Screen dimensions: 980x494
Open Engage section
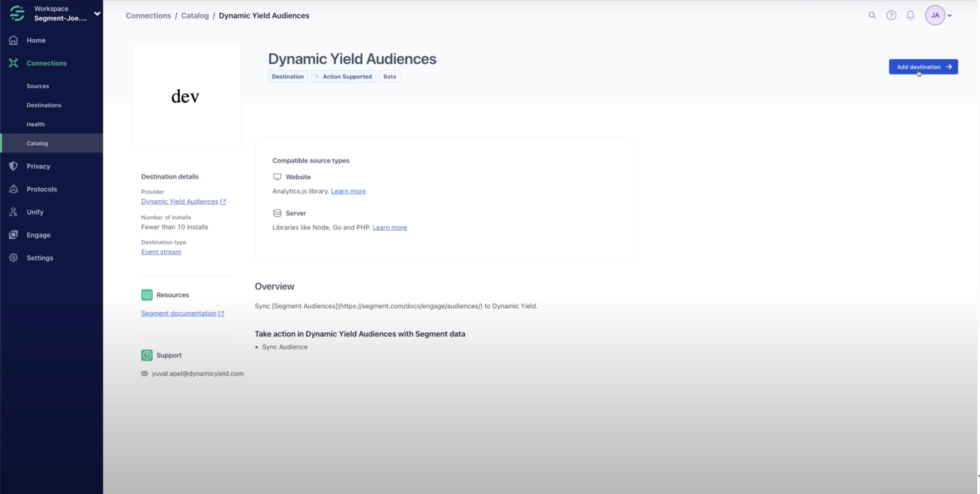tap(39, 235)
